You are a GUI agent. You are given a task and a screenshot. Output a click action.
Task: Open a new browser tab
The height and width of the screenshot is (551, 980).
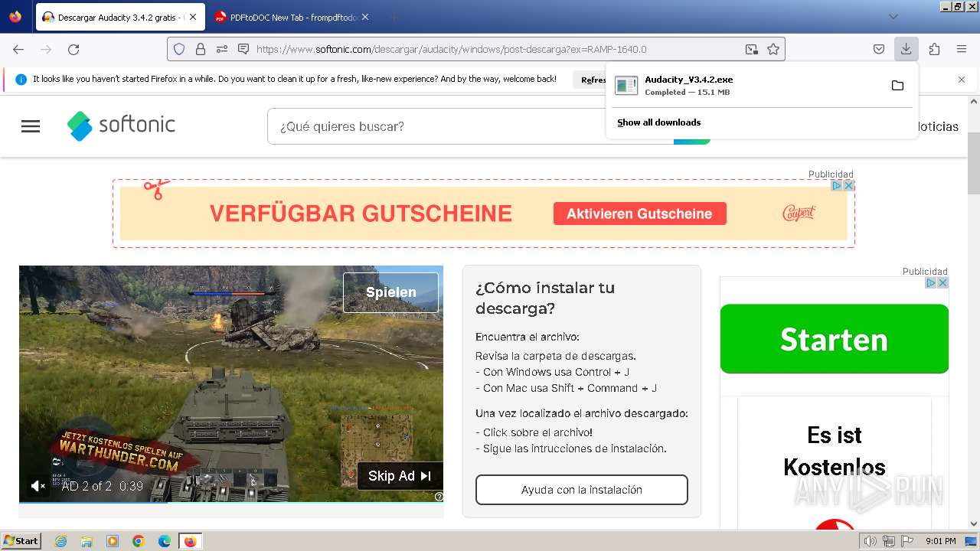[x=394, y=17]
